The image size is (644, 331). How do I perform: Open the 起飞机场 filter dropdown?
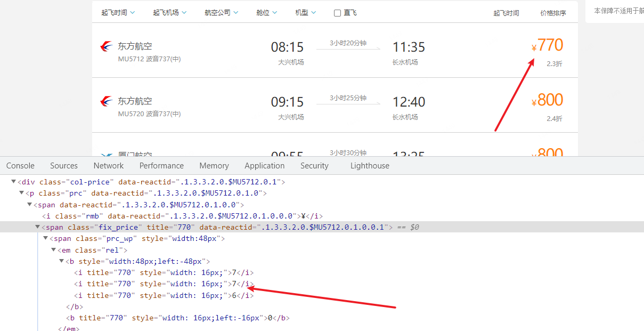169,12
